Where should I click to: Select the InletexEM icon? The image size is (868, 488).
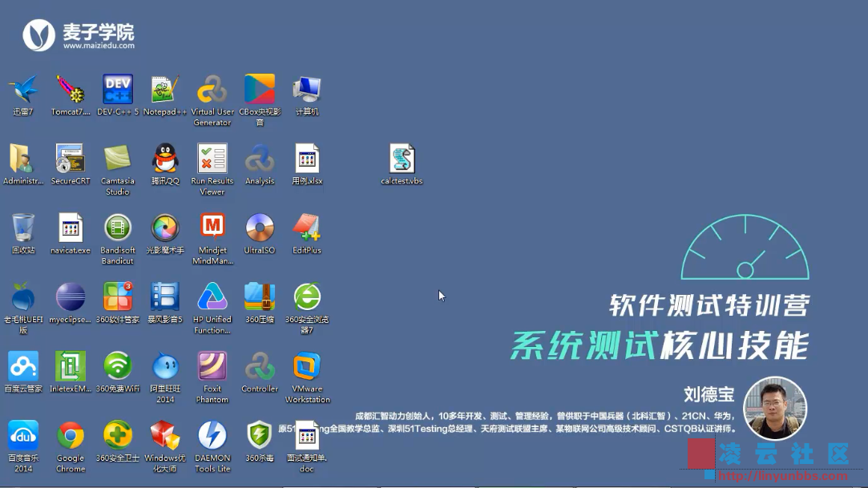coord(71,365)
